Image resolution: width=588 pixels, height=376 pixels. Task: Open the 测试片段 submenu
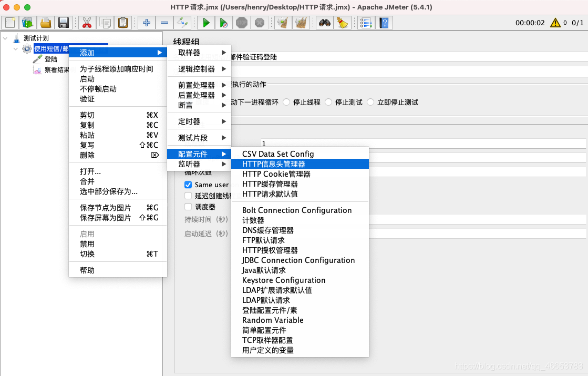[199, 138]
